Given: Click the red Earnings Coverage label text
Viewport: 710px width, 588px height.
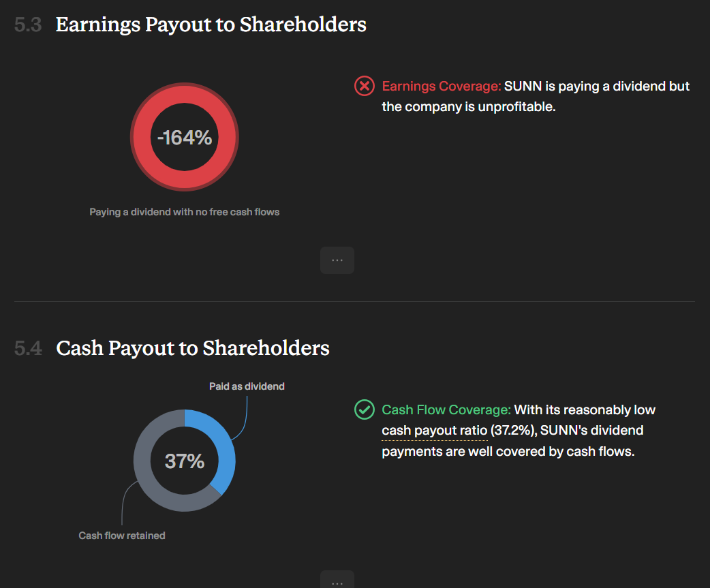Looking at the screenshot, I should tap(442, 86).
